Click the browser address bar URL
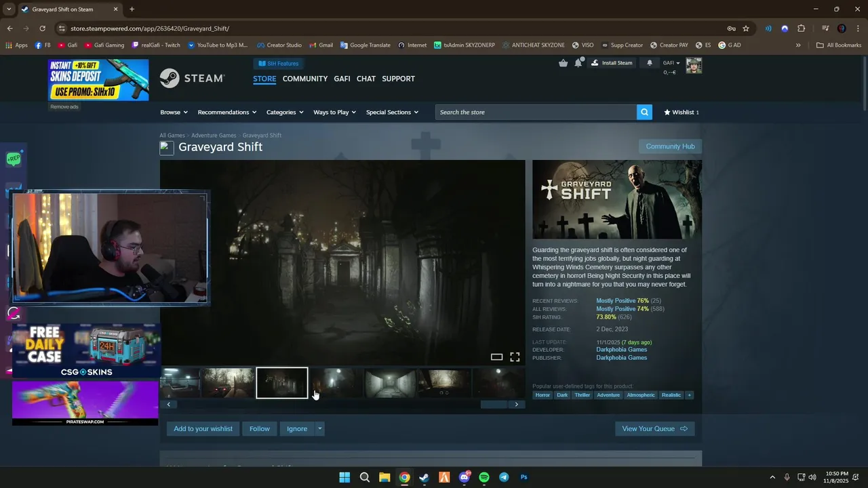 click(150, 28)
